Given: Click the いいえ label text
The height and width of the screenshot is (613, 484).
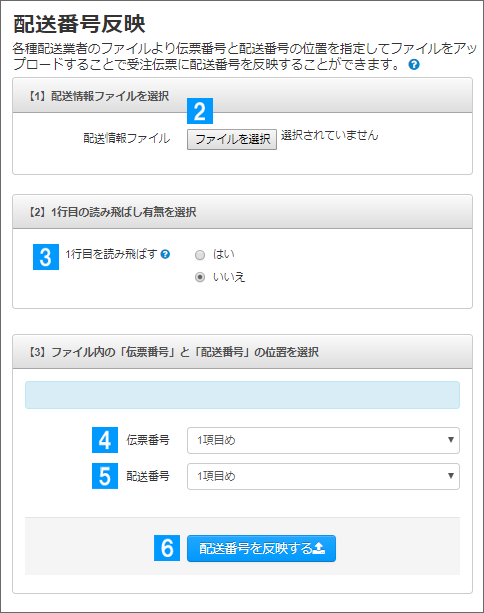Looking at the screenshot, I should (x=229, y=277).
